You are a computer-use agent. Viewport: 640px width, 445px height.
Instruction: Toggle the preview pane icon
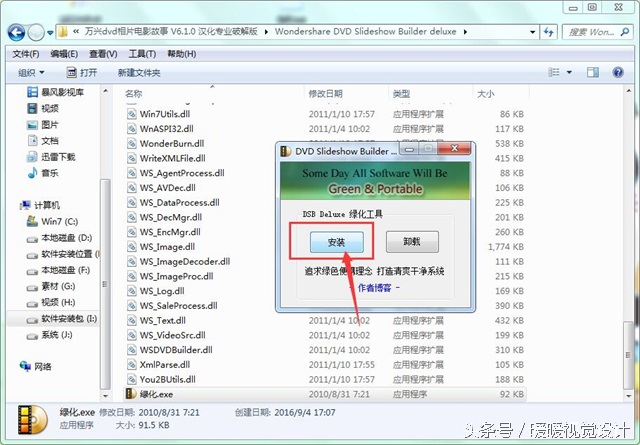[593, 72]
